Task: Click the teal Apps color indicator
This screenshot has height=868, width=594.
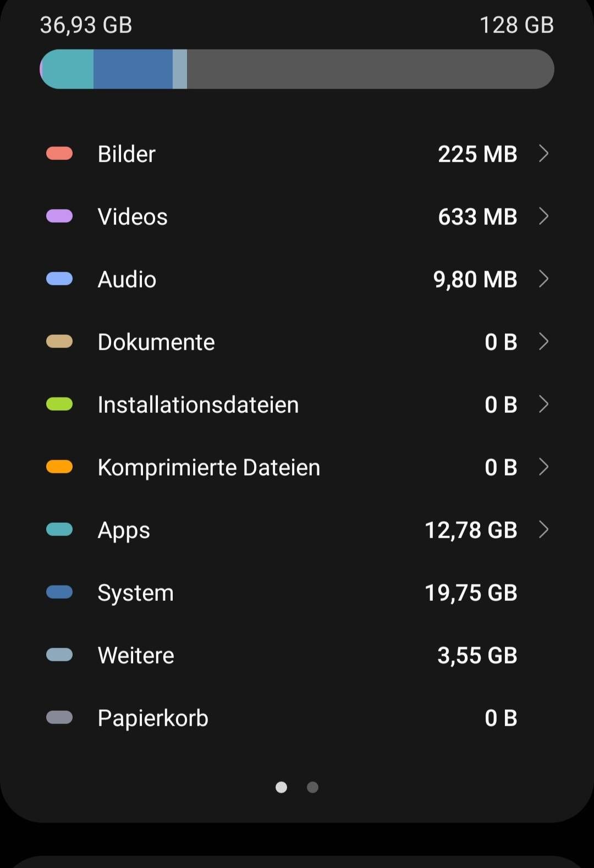Action: pos(59,529)
